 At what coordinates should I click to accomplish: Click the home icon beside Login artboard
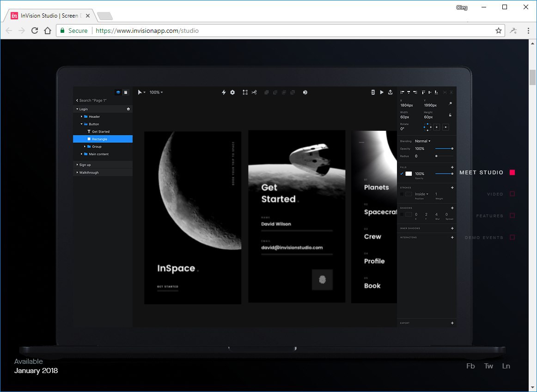point(128,109)
